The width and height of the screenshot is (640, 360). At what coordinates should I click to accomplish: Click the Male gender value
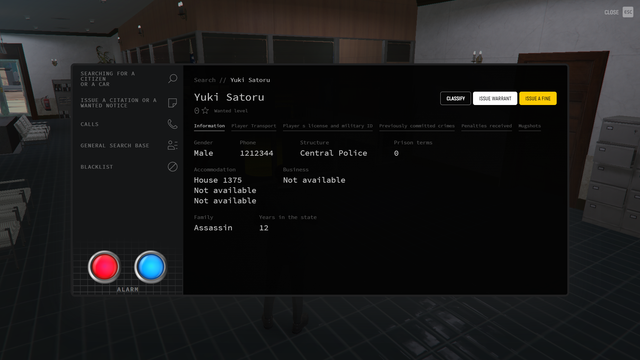point(203,153)
